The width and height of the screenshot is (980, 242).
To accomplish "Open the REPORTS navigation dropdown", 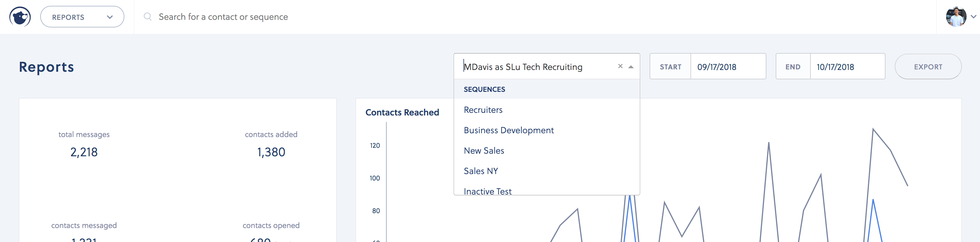I will pos(82,17).
